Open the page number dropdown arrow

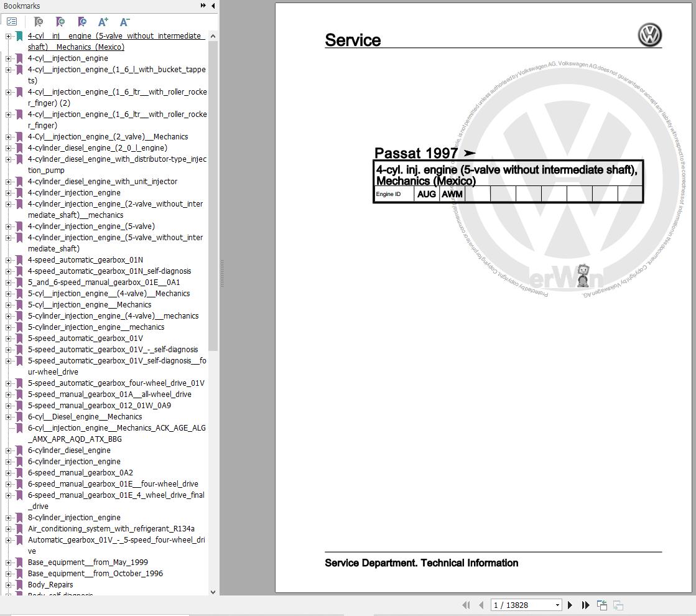pyautogui.click(x=558, y=604)
